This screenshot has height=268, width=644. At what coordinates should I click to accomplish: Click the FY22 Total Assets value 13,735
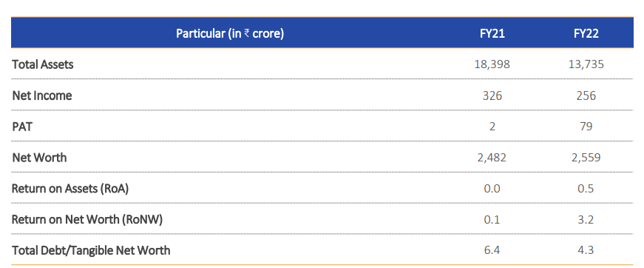point(586,65)
